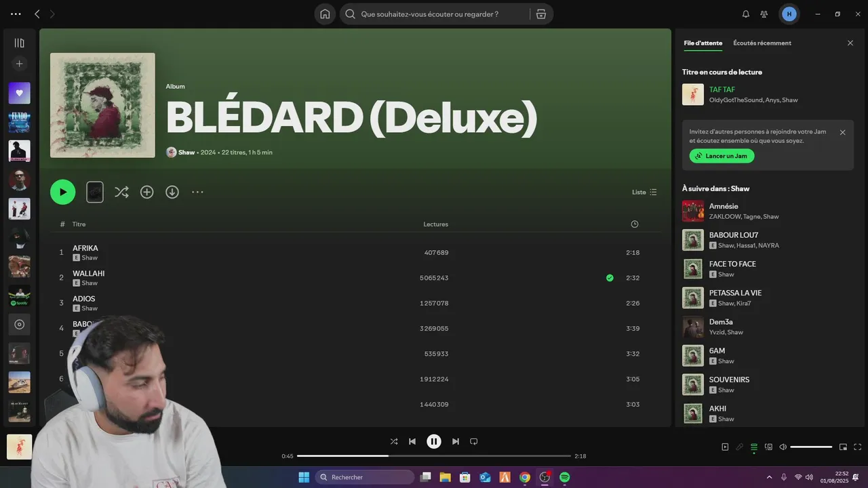The height and width of the screenshot is (488, 868).
Task: Seek on the song progress bar
Action: tap(434, 456)
